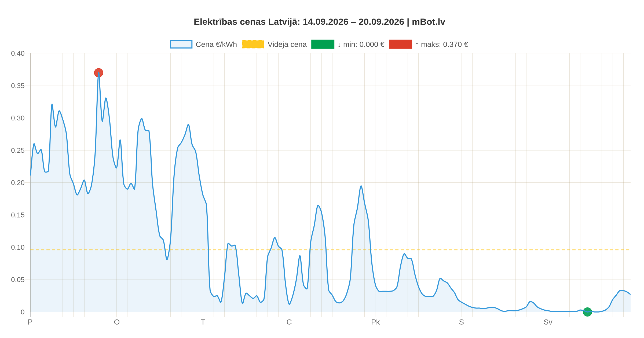Image resolution: width=644 pixels, height=338 pixels.
Task: Toggle the yellow Vidējā cena legend swatch
Action: (253, 44)
